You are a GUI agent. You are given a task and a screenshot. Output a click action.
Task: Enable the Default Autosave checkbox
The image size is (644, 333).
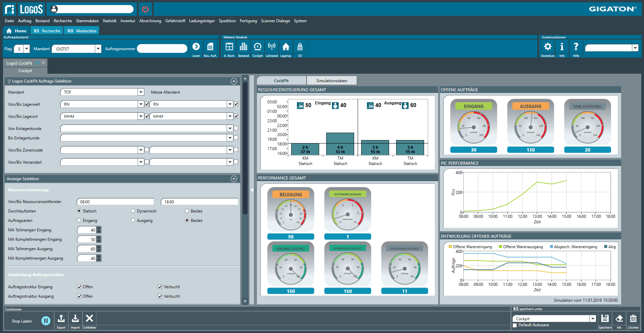515,325
